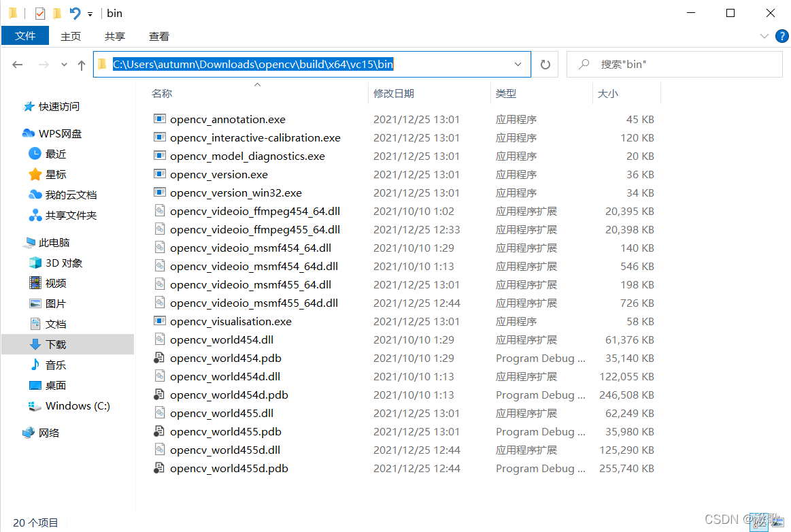This screenshot has height=532, width=791.
Task: Click the up arrow to go to parent folder
Action: point(80,64)
